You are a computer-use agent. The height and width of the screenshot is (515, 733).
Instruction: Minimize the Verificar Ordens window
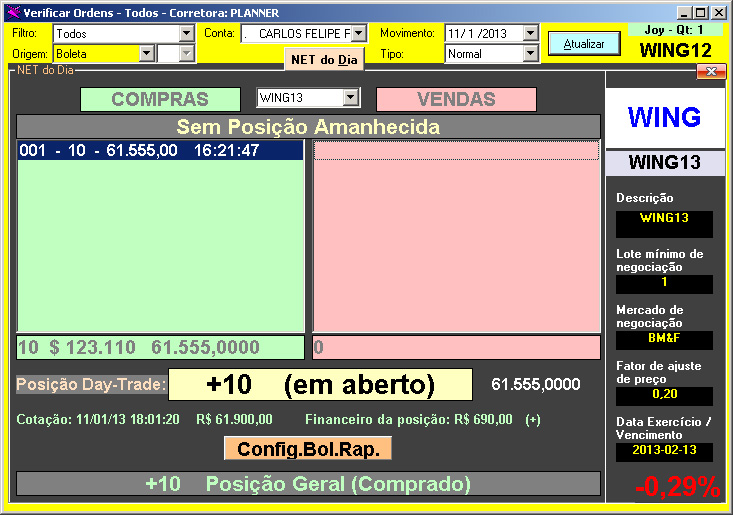point(684,12)
